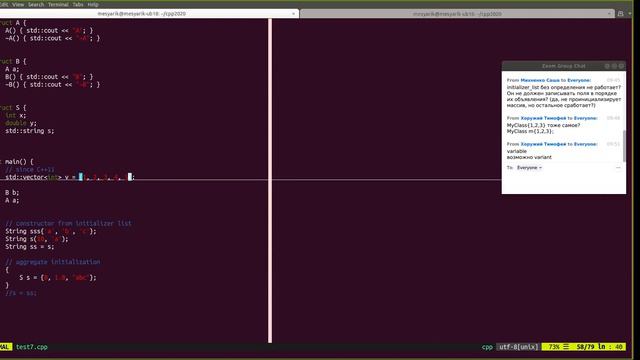
Task: Open the Everyone recipient dropdown in chat
Action: click(529, 167)
